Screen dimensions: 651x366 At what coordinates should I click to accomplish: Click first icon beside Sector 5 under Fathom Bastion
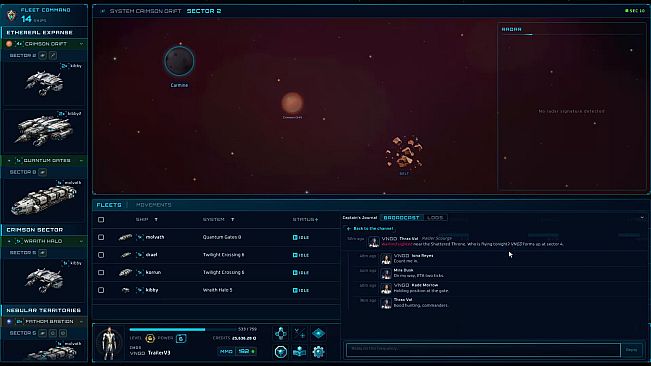click(43, 333)
